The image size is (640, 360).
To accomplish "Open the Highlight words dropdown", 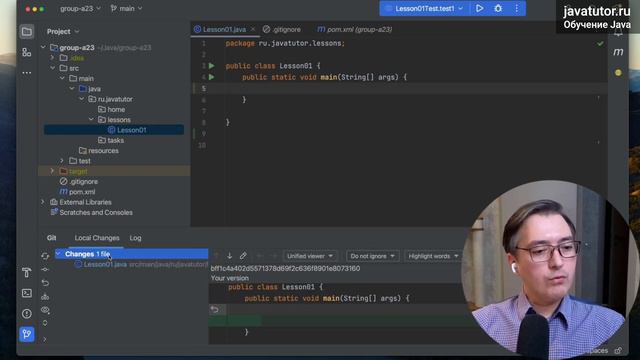I will click(433, 256).
